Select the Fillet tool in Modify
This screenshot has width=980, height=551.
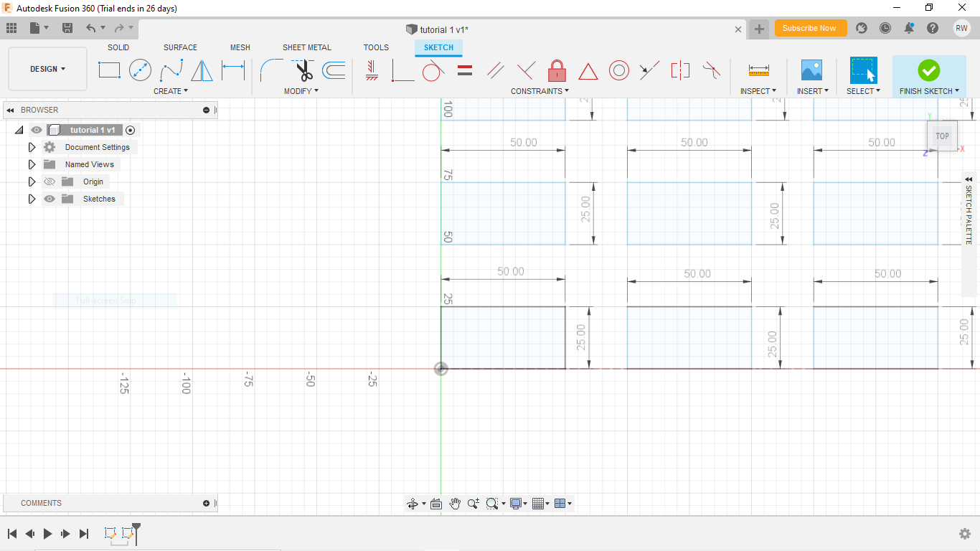tap(271, 70)
